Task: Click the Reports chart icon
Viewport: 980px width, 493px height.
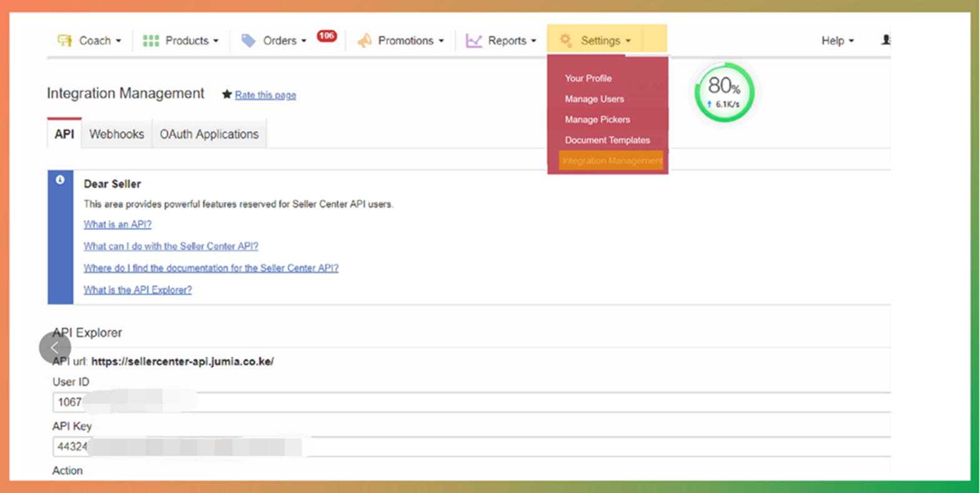Action: tap(474, 41)
